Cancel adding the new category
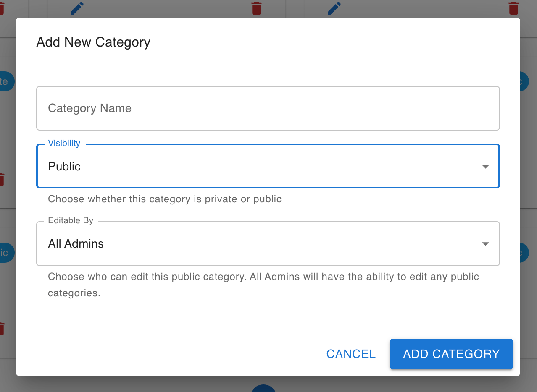The height and width of the screenshot is (392, 537). [351, 354]
